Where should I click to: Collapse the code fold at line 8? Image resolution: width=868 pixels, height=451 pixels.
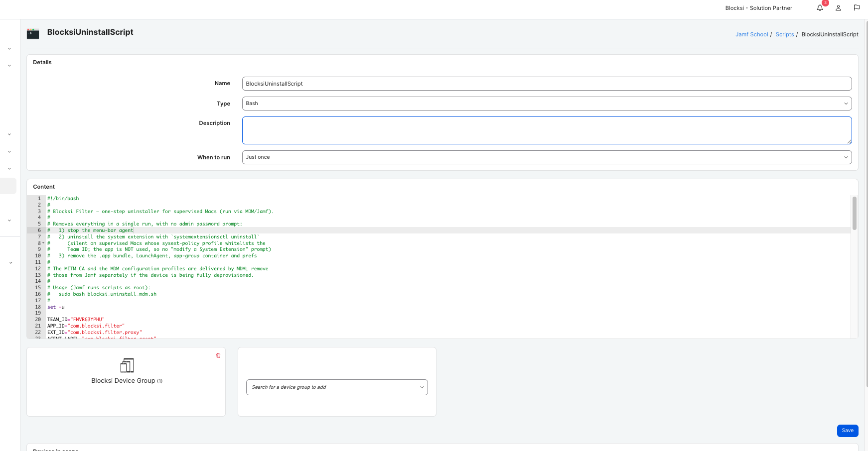point(43,243)
